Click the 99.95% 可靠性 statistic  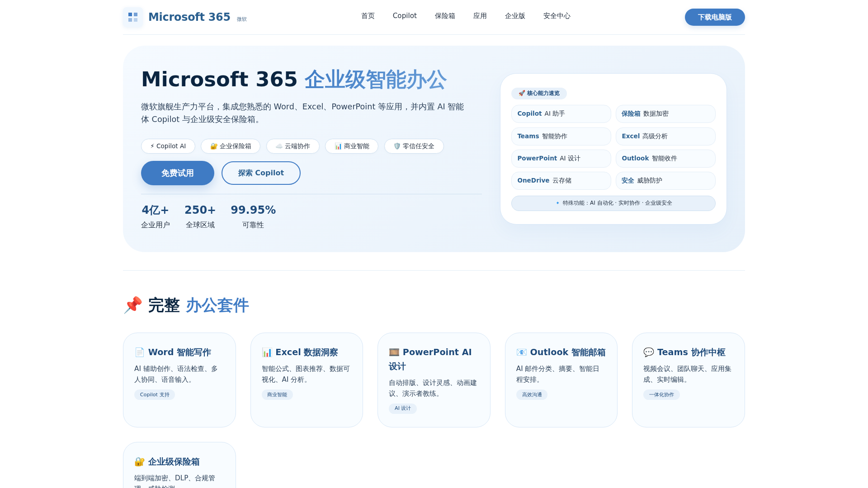(x=253, y=217)
